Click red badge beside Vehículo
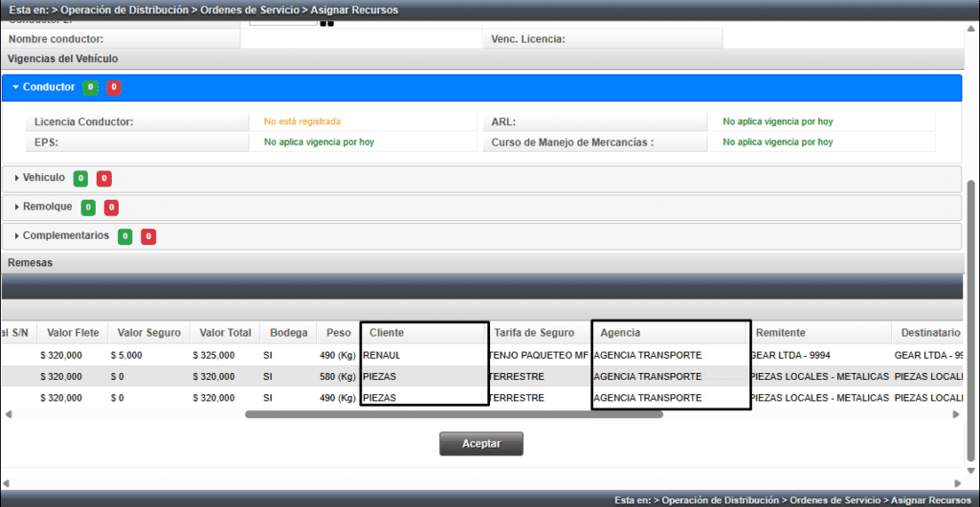The image size is (980, 507). pos(104,179)
